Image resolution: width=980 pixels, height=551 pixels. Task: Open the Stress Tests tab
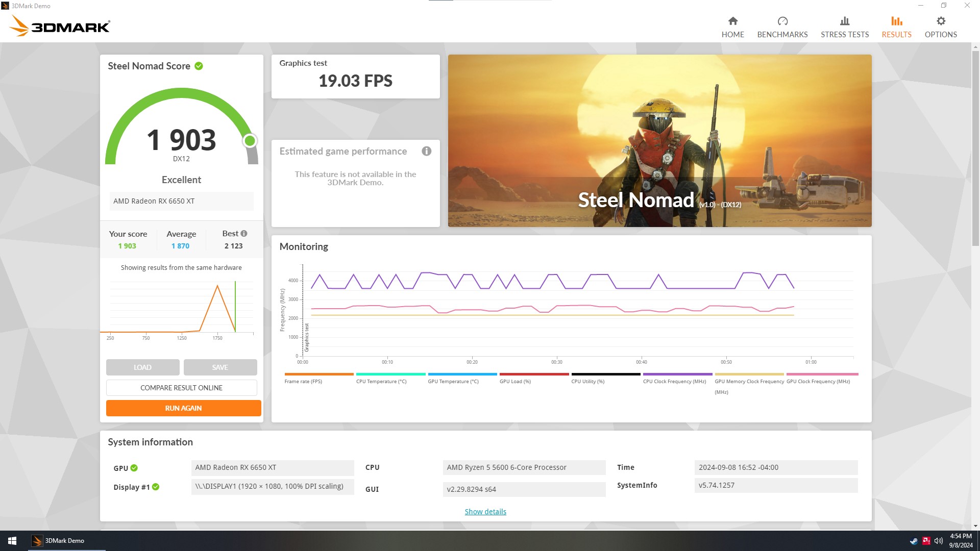[x=844, y=27]
